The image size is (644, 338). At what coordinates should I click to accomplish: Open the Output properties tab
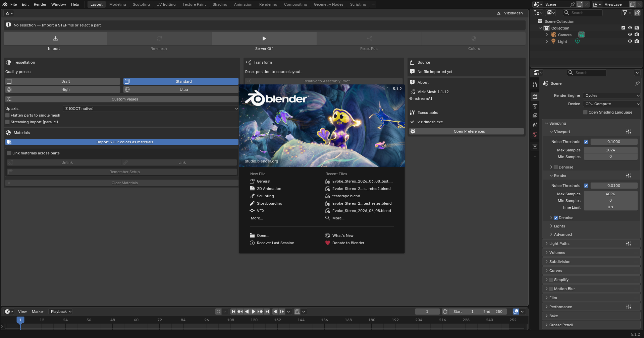535,106
